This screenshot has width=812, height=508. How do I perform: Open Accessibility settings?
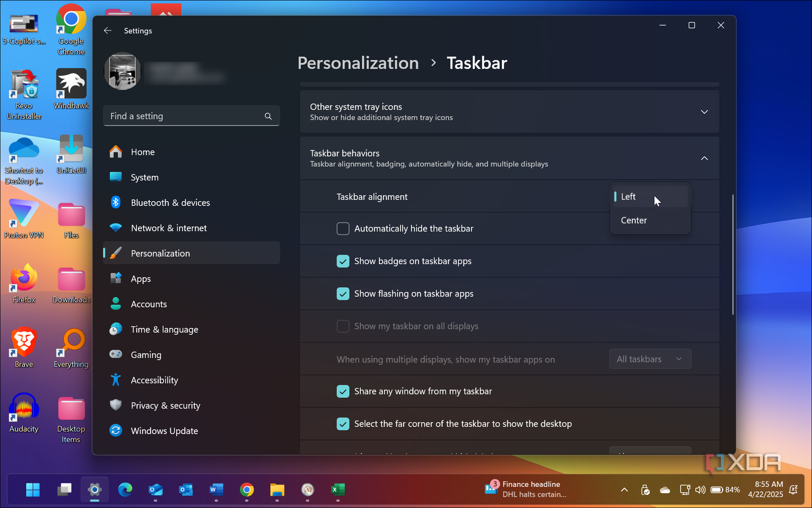click(154, 380)
